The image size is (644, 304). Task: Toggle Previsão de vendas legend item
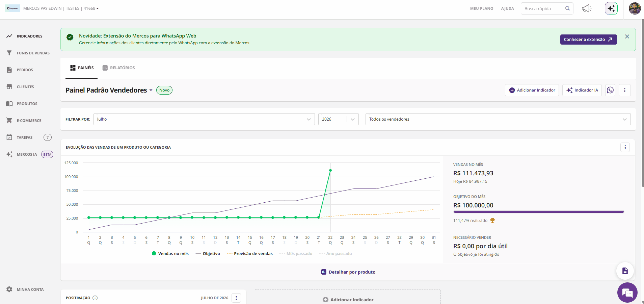coord(250,254)
